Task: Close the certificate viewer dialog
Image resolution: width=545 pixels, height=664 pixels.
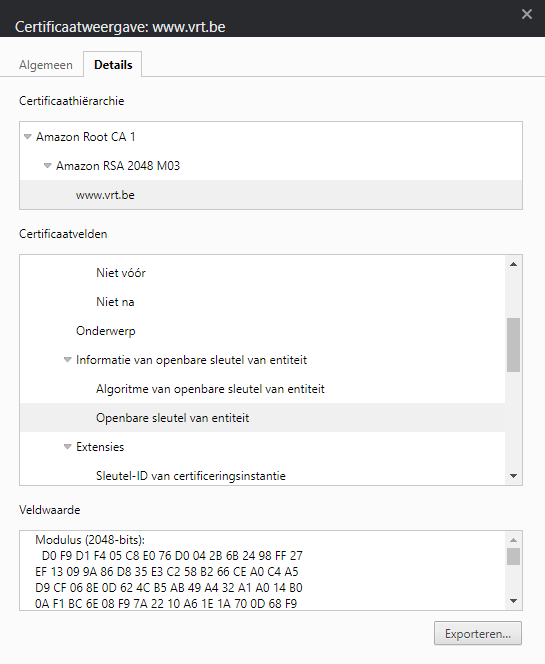Action: (x=527, y=14)
